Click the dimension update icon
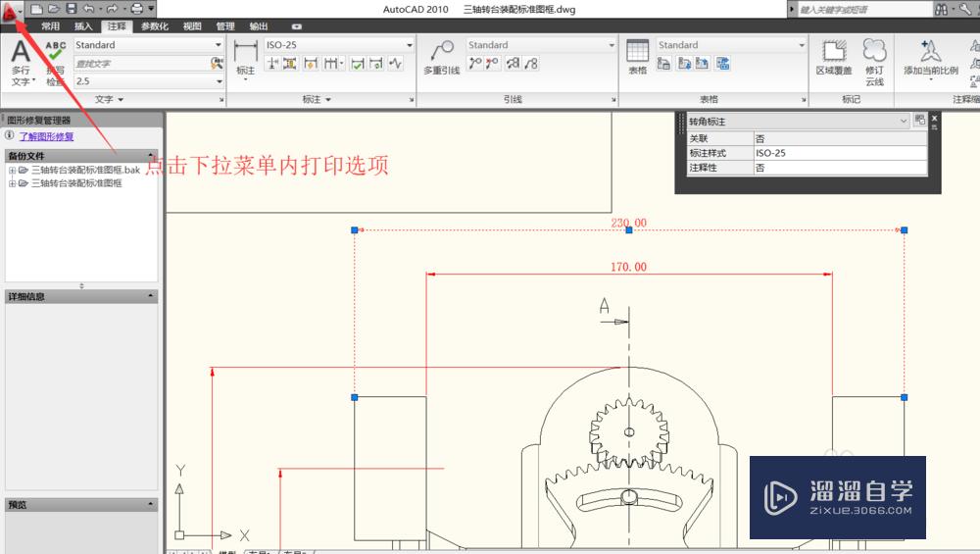This screenshot has width=980, height=554. (x=376, y=63)
